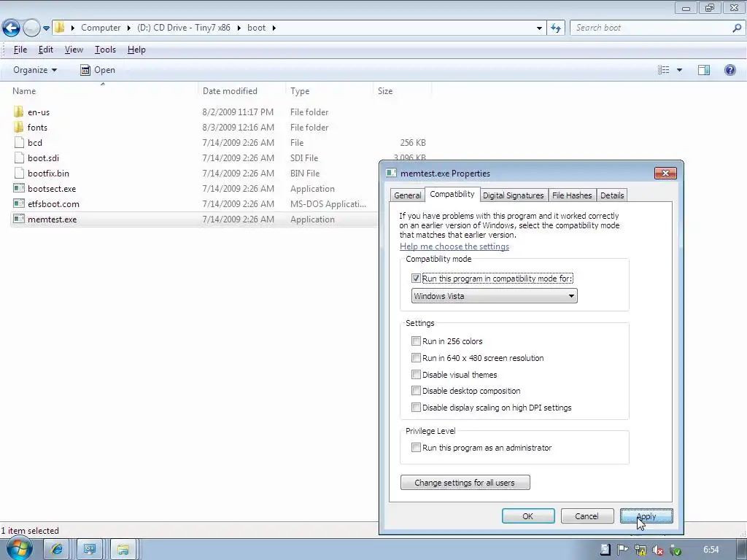
Task: Click Cancel in Properties dialog
Action: coord(587,516)
